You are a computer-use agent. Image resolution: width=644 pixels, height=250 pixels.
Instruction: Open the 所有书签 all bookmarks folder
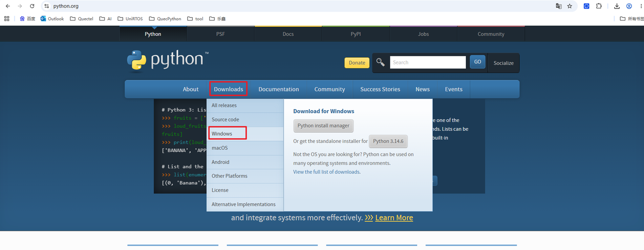click(631, 19)
